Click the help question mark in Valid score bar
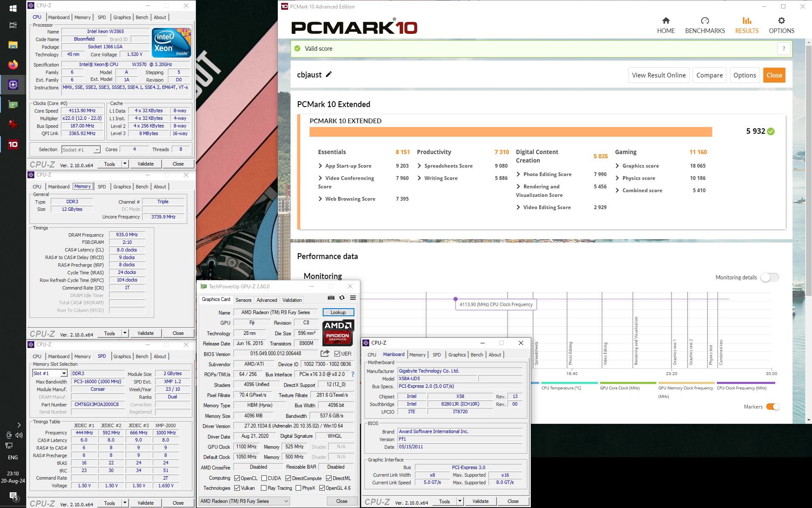This screenshot has width=812, height=508. [x=784, y=49]
